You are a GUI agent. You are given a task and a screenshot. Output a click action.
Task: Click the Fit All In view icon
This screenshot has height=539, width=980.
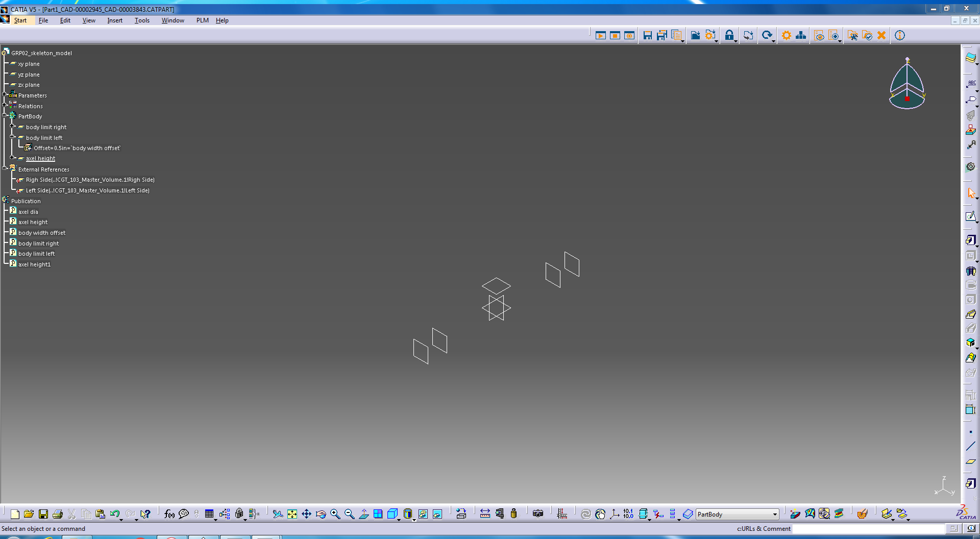pyautogui.click(x=292, y=514)
